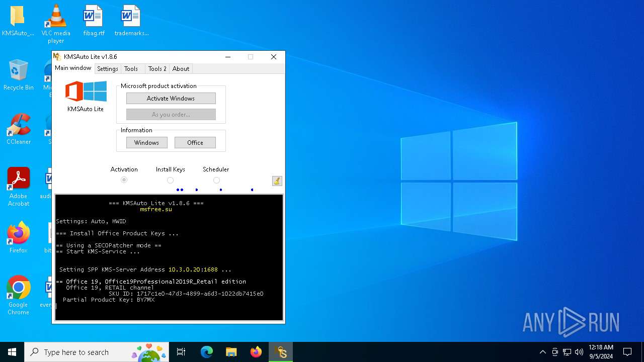The width and height of the screenshot is (644, 362).
Task: Show hidden system tray icons
Action: [542, 352]
